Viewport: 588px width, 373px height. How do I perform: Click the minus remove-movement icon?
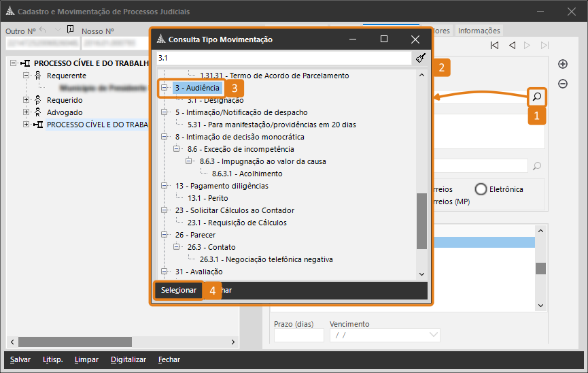pyautogui.click(x=562, y=84)
